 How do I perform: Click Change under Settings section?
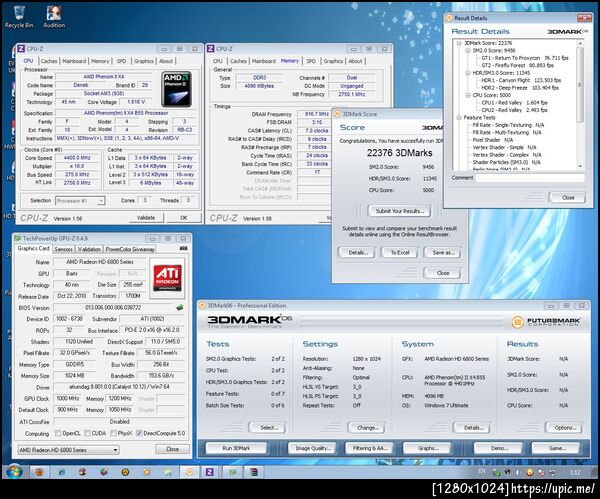pyautogui.click(x=367, y=428)
